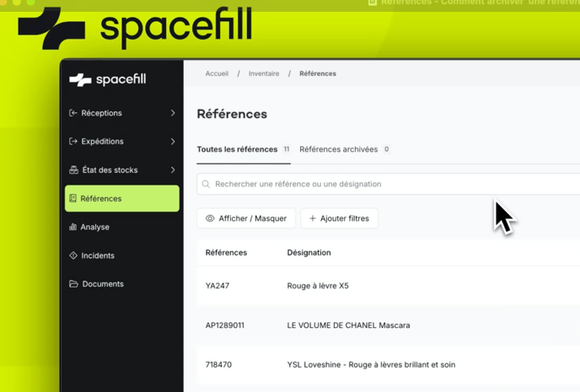Image resolution: width=580 pixels, height=392 pixels.
Task: Focus the reference search field
Action: click(388, 184)
